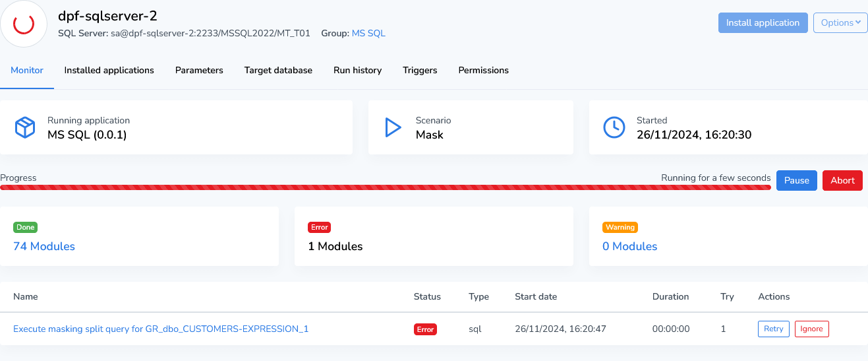The image size is (868, 361).
Task: Go to the Run history tab
Action: pyautogui.click(x=357, y=70)
